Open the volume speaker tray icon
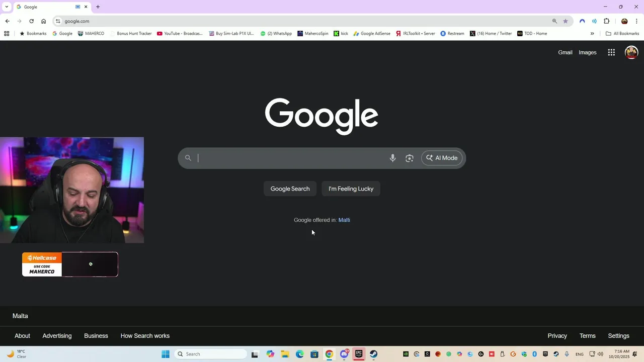This screenshot has width=644, height=362. pyautogui.click(x=600, y=354)
